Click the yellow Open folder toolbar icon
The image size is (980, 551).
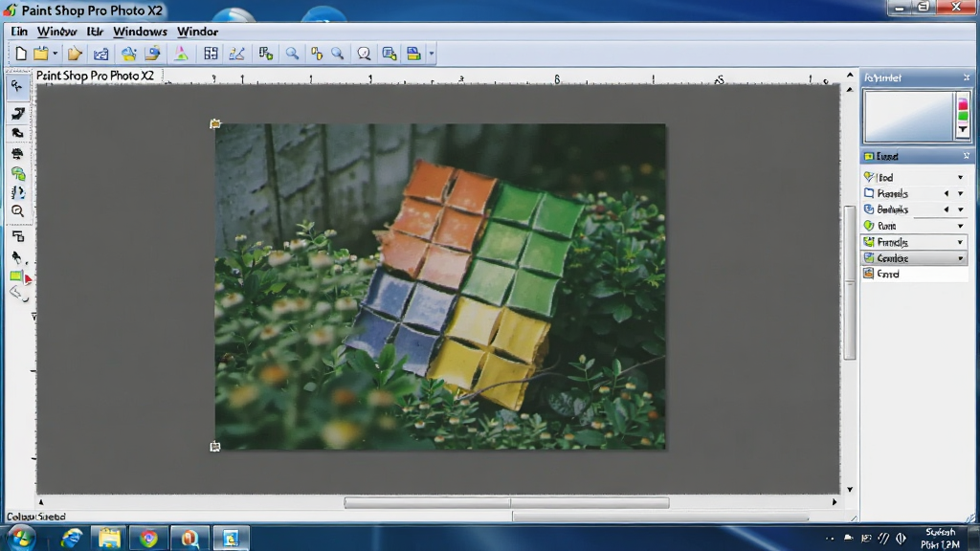[40, 54]
